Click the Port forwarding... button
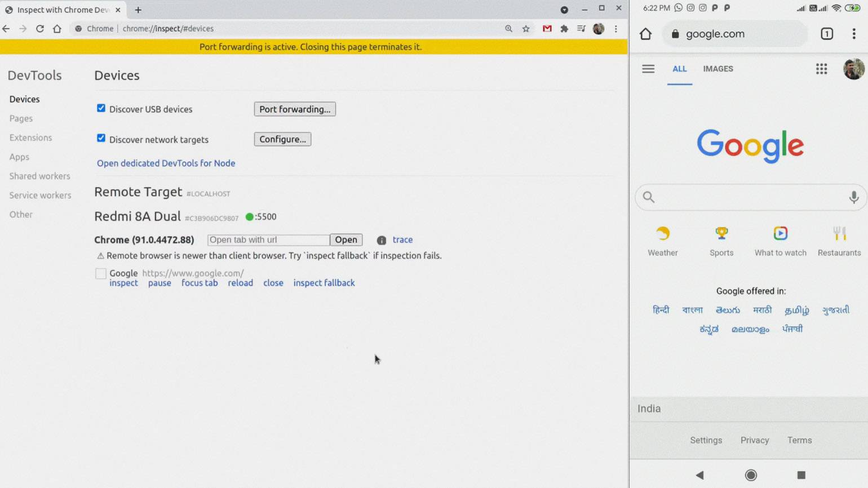The height and width of the screenshot is (488, 868). point(295,109)
